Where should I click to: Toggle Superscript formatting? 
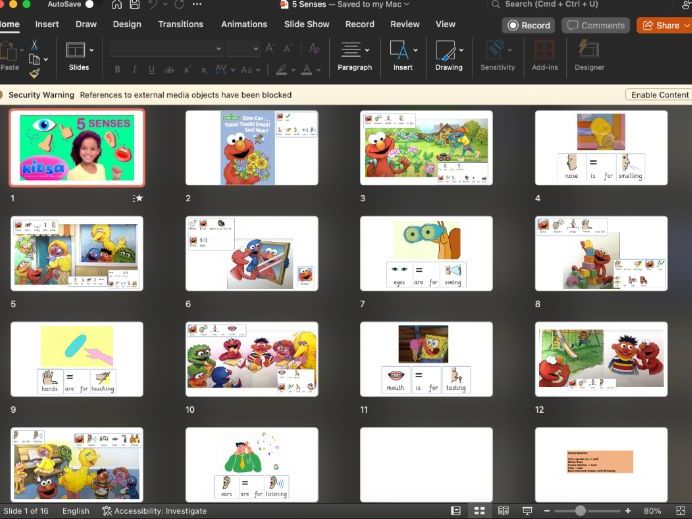(x=187, y=69)
